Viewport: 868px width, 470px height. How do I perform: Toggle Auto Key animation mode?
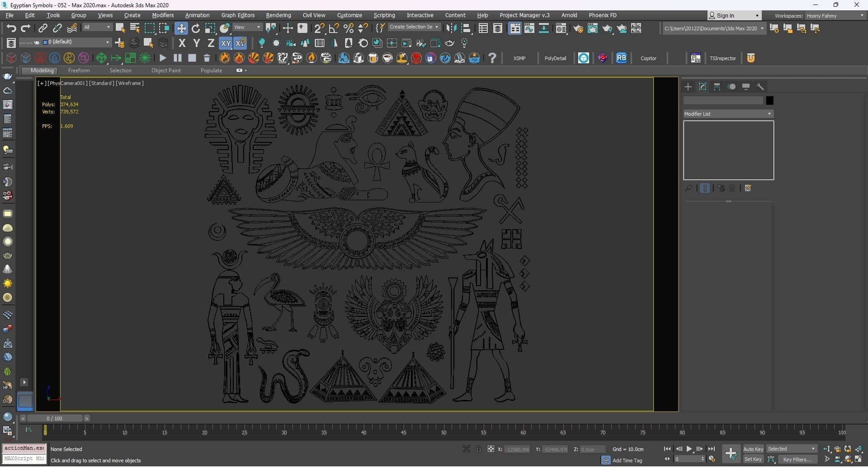click(753, 449)
